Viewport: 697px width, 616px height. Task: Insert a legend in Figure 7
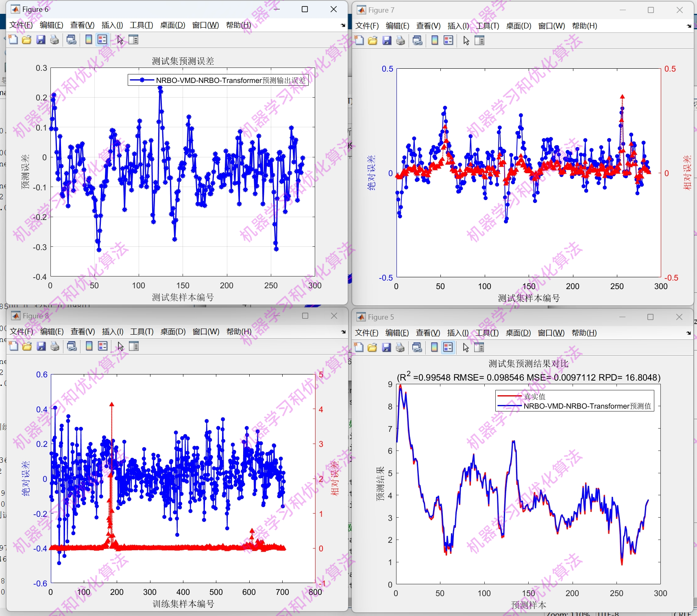pyautogui.click(x=449, y=40)
